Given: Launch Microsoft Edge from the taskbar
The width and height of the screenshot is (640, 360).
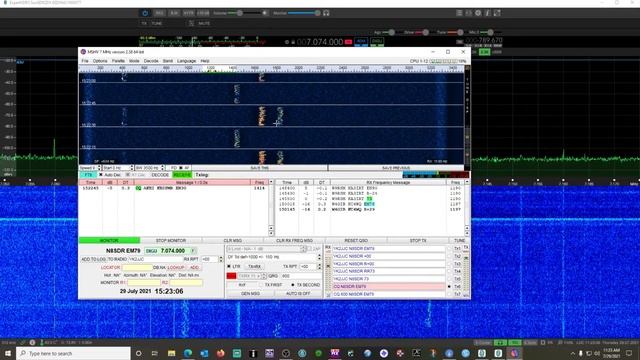Looking at the screenshot, I should (188, 353).
